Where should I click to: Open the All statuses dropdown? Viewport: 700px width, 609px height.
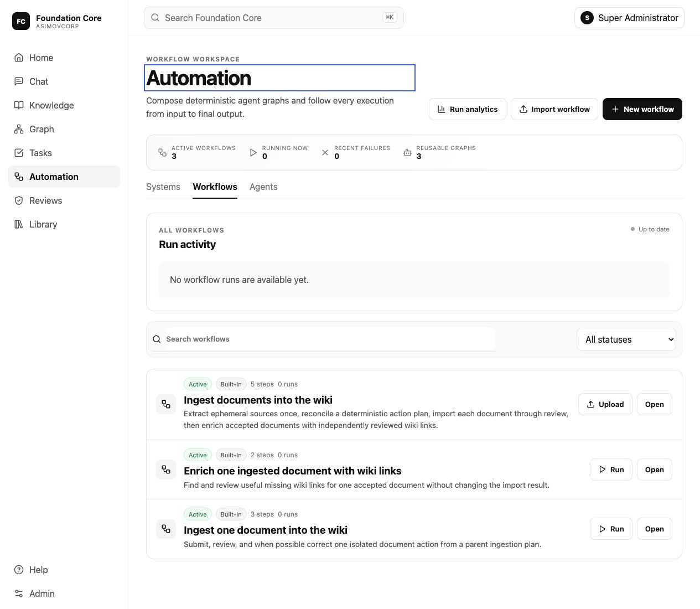pos(626,339)
